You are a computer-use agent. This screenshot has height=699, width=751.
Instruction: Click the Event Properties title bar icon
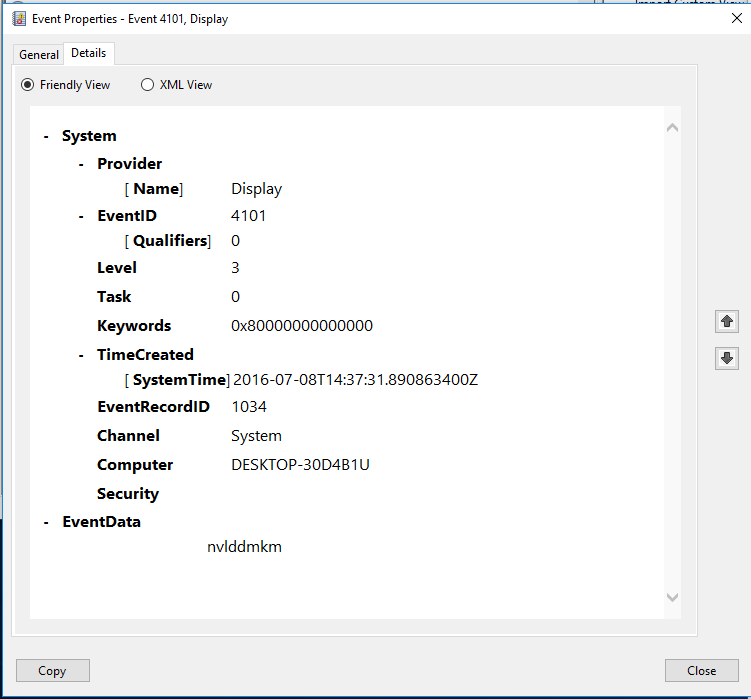(x=19, y=19)
